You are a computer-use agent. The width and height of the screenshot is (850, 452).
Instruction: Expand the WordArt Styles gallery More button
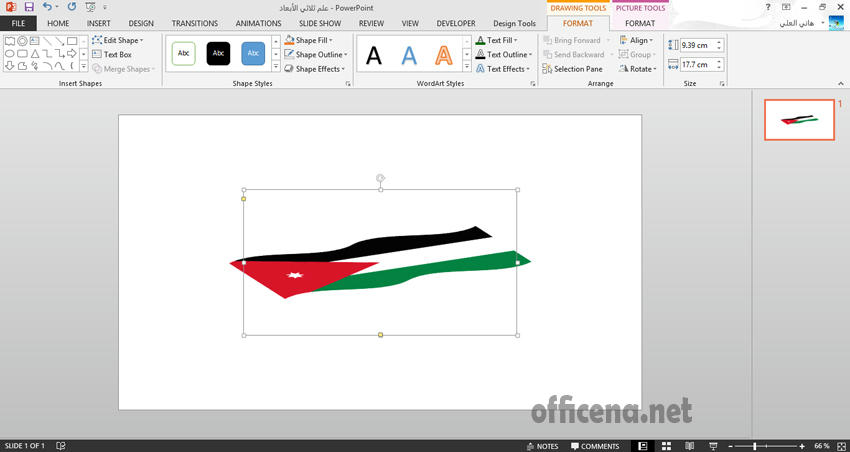(467, 67)
